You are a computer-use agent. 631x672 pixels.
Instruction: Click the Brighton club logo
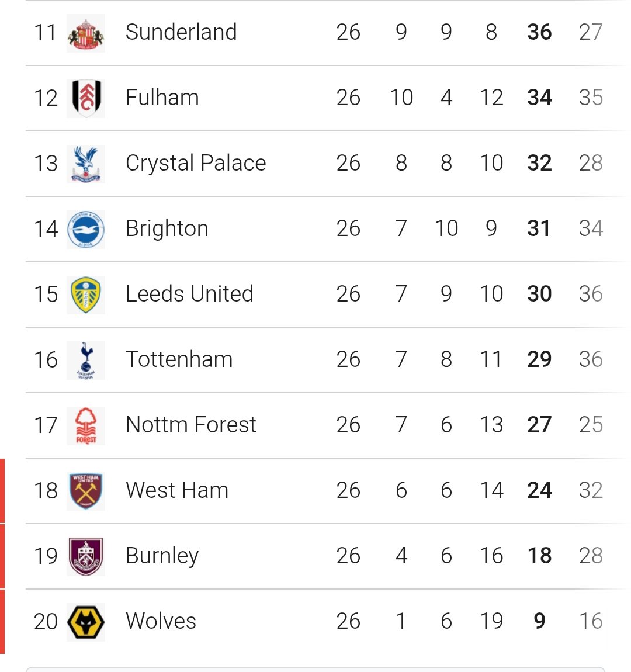(x=86, y=229)
